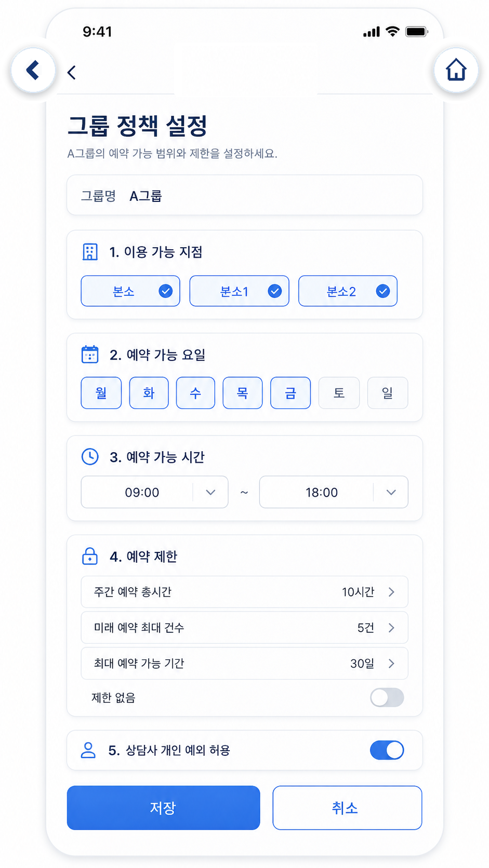Toggle the 제한 없음 switch on
This screenshot has height=868, width=489.
point(387,697)
